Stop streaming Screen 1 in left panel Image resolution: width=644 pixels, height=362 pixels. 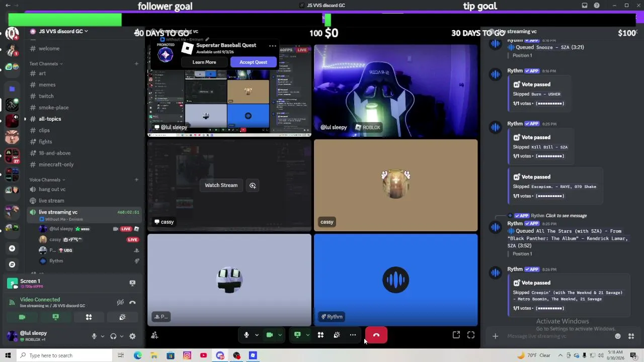[132, 283]
